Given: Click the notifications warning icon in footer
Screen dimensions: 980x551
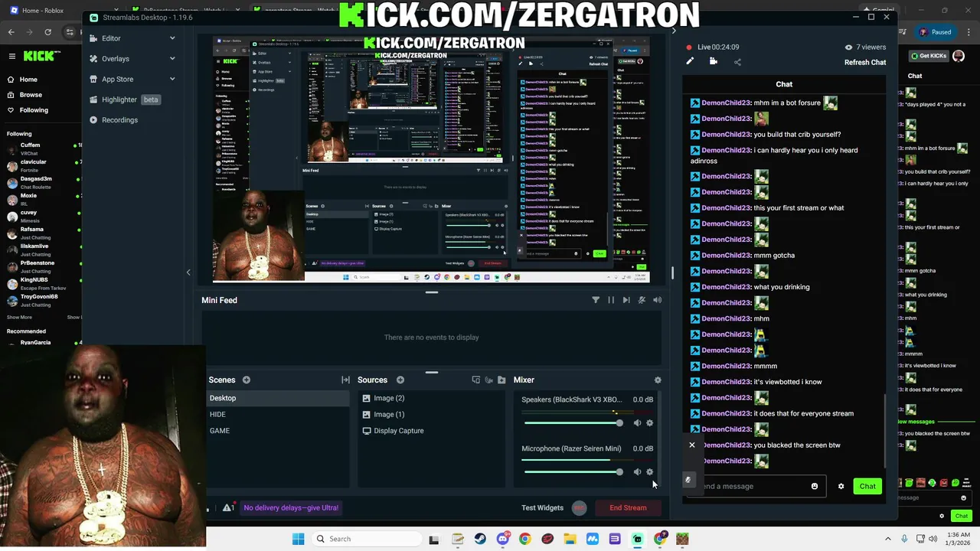Looking at the screenshot, I should pos(228,507).
